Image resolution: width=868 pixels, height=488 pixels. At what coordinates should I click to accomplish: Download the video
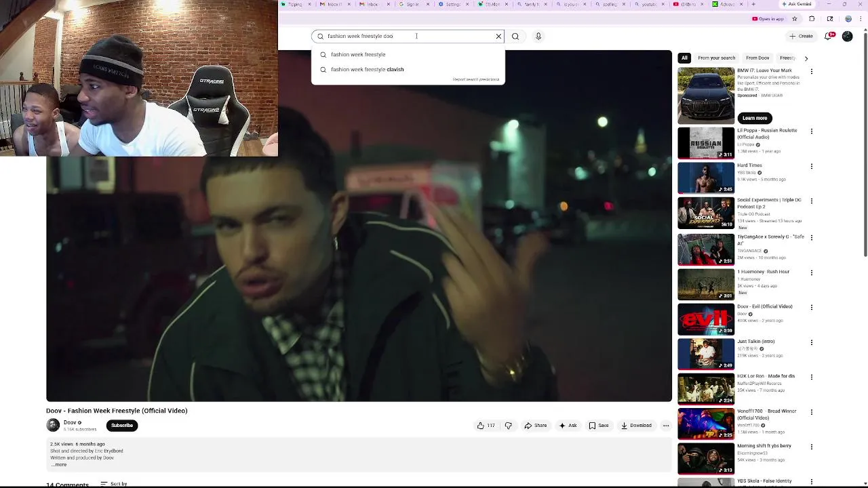636,426
